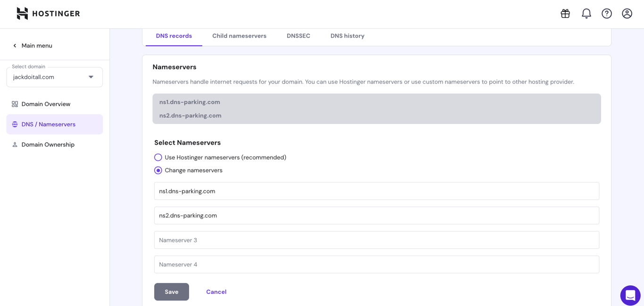Open the Select domain dropdown
This screenshot has width=644, height=306.
pos(54,77)
